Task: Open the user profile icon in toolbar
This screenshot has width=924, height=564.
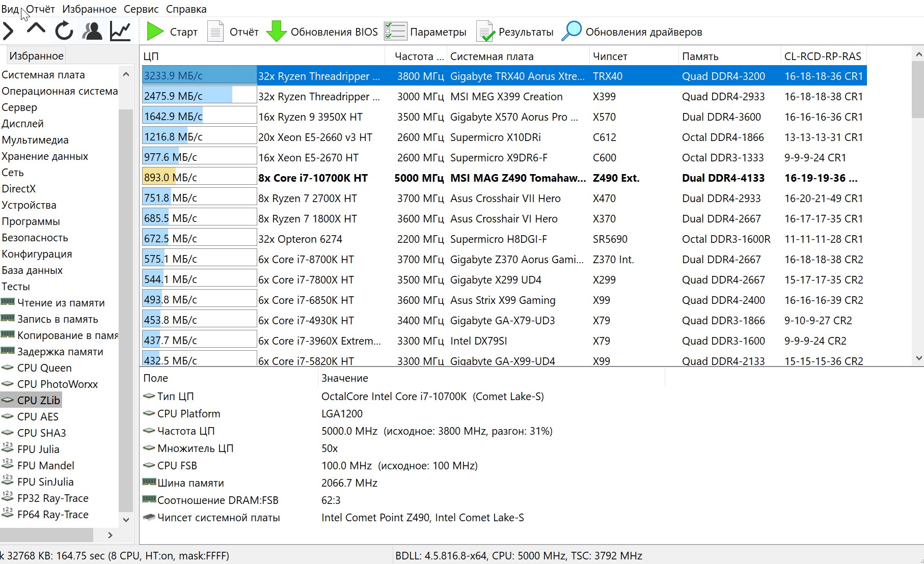Action: pyautogui.click(x=92, y=31)
